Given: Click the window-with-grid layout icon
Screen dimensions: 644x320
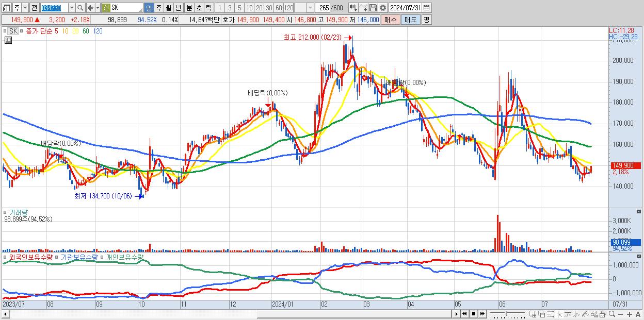Looking at the screenshot, I should [533, 314].
